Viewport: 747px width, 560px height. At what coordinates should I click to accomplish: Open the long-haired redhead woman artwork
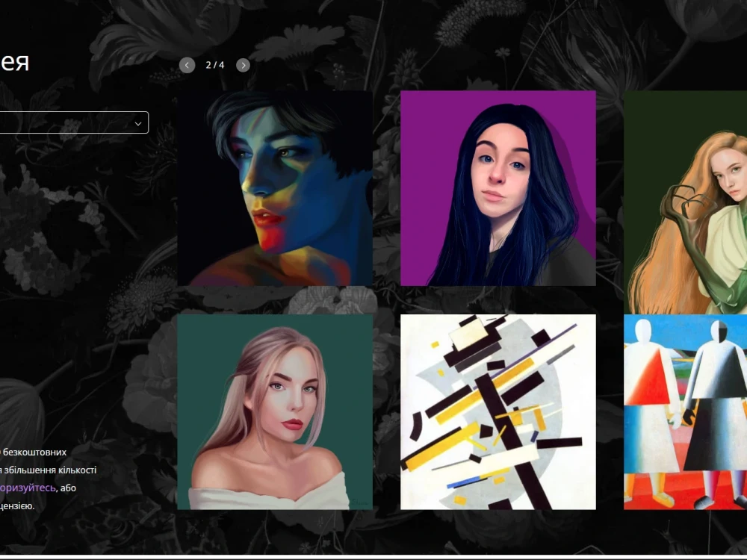(x=685, y=202)
